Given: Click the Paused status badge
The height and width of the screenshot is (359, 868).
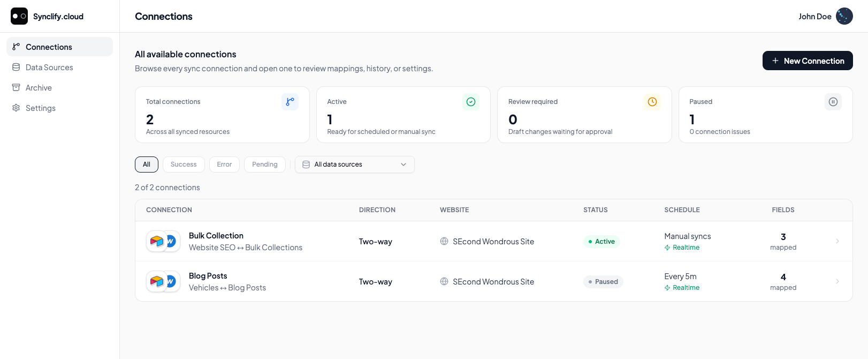Looking at the screenshot, I should click(603, 282).
